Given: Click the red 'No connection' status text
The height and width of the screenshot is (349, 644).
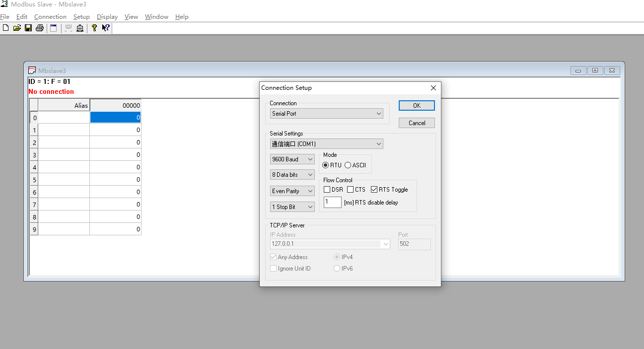Looking at the screenshot, I should pos(51,91).
